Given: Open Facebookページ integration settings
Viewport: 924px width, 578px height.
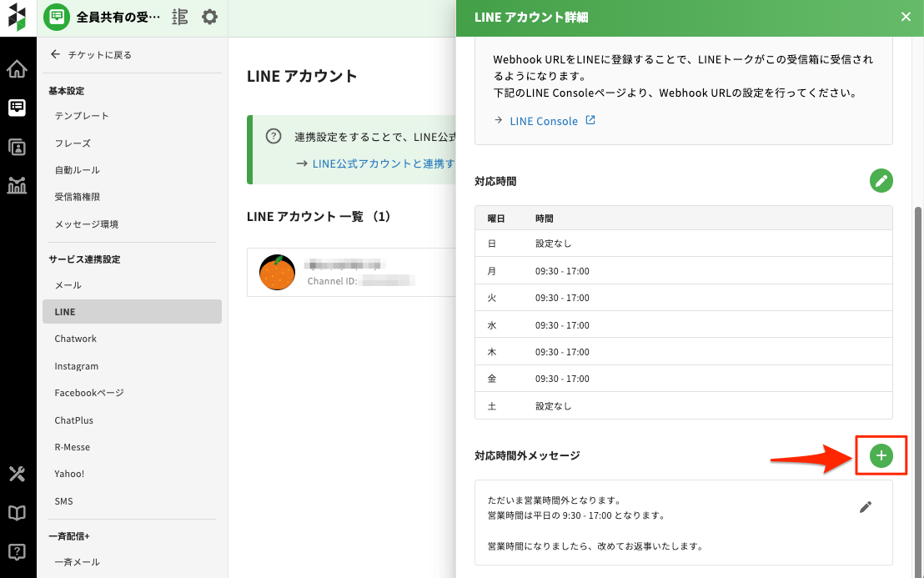Looking at the screenshot, I should 89,393.
